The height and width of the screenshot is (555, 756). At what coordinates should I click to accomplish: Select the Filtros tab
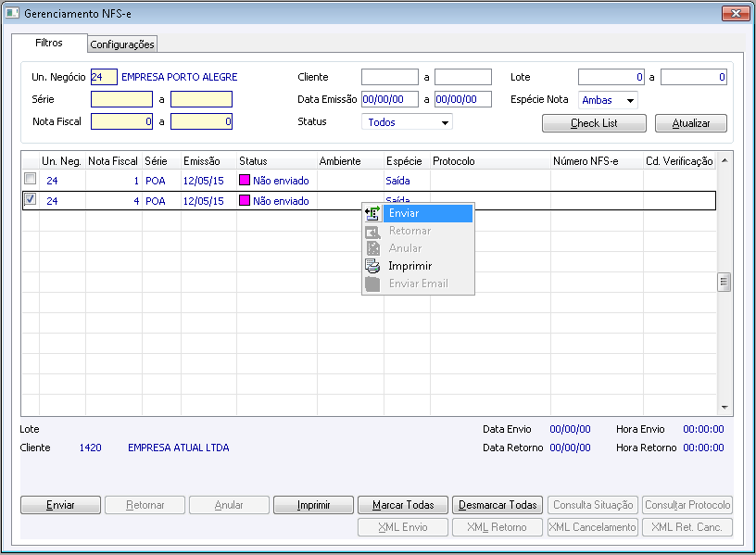(x=49, y=43)
